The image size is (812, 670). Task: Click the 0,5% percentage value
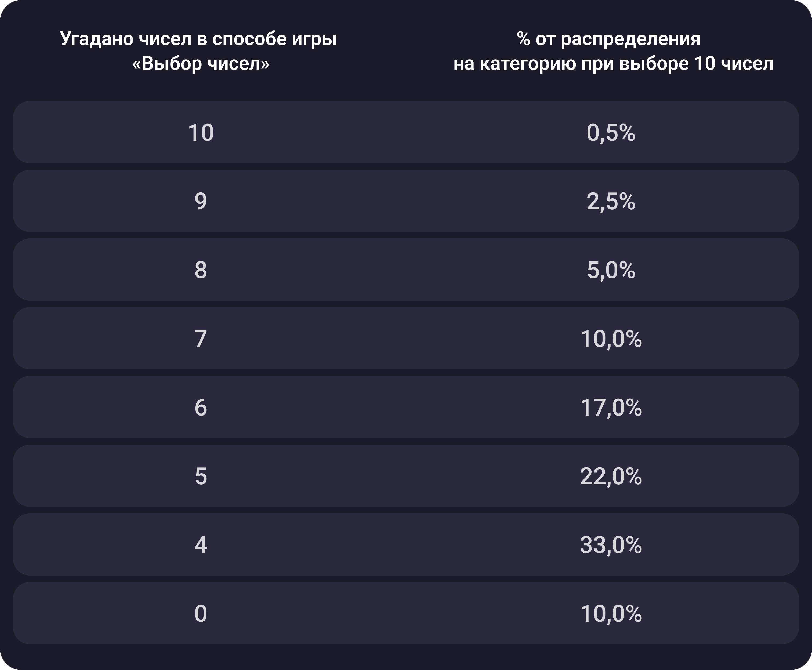pos(611,133)
